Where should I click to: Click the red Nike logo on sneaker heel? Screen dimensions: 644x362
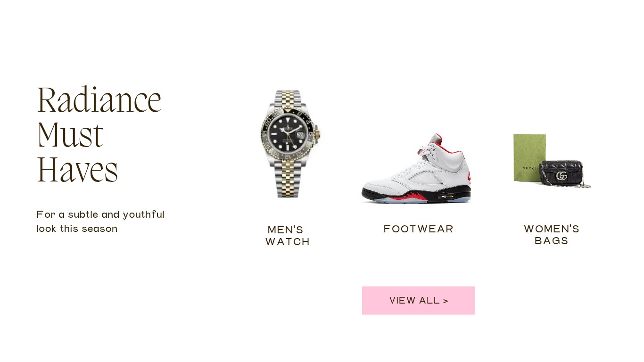pyautogui.click(x=469, y=177)
